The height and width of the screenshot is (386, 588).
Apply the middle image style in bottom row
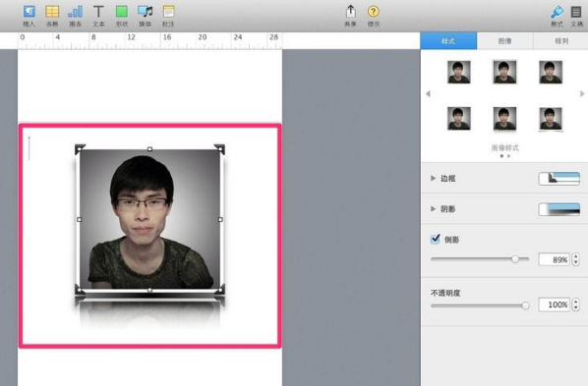point(504,119)
